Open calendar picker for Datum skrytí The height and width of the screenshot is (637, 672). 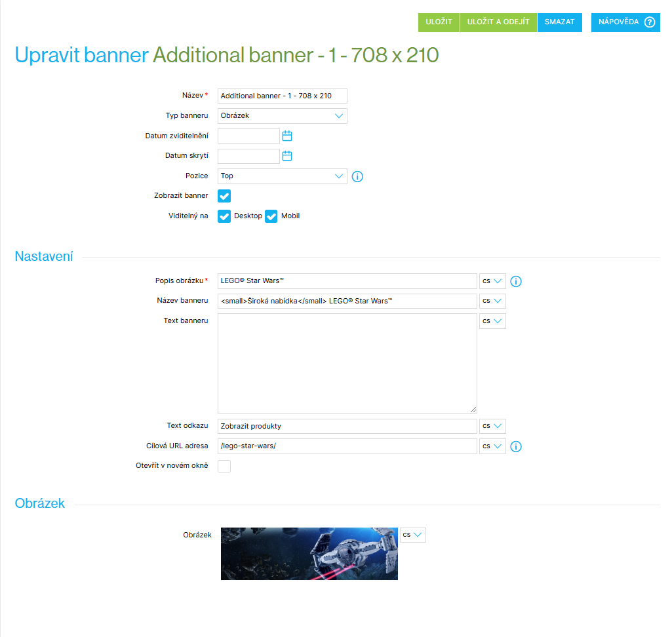click(287, 156)
